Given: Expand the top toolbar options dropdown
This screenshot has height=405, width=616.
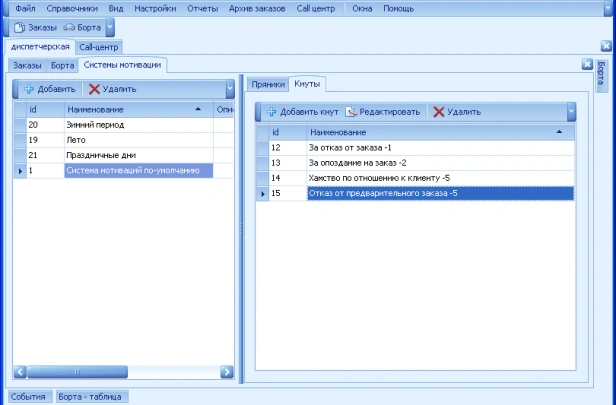Looking at the screenshot, I should (x=109, y=27).
